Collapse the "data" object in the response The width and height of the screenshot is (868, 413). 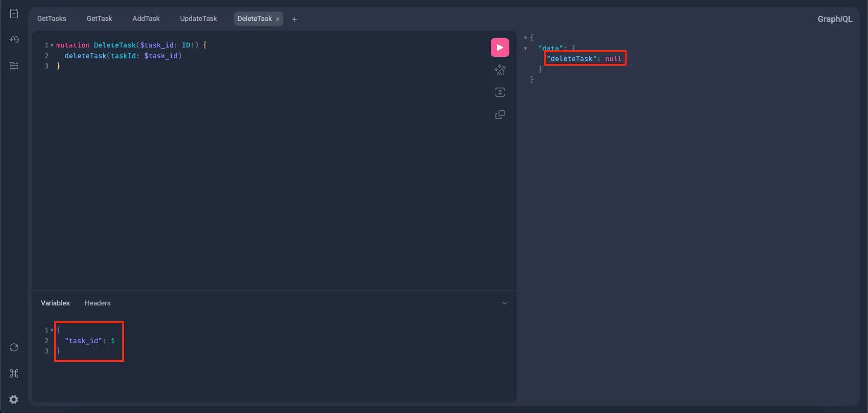click(525, 48)
